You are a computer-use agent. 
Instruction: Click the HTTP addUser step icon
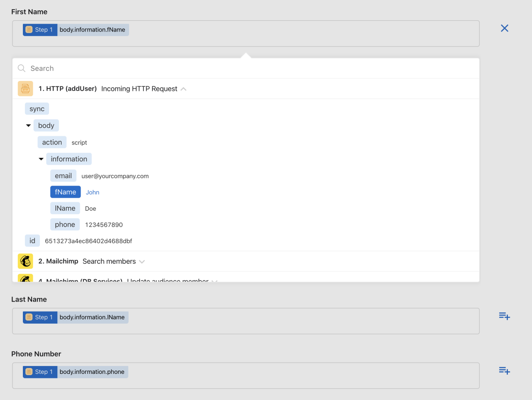25,88
